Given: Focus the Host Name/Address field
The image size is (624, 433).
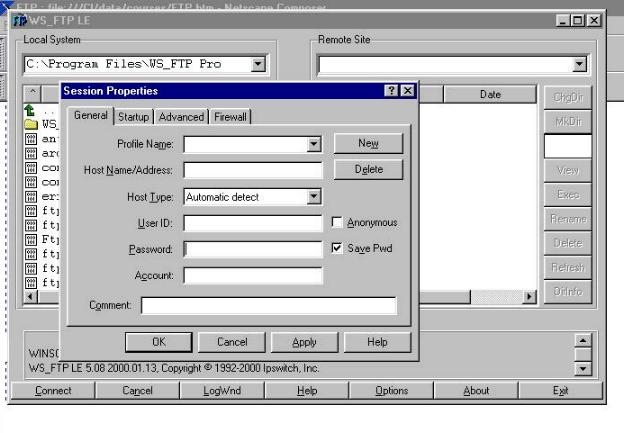Looking at the screenshot, I should coord(253,170).
